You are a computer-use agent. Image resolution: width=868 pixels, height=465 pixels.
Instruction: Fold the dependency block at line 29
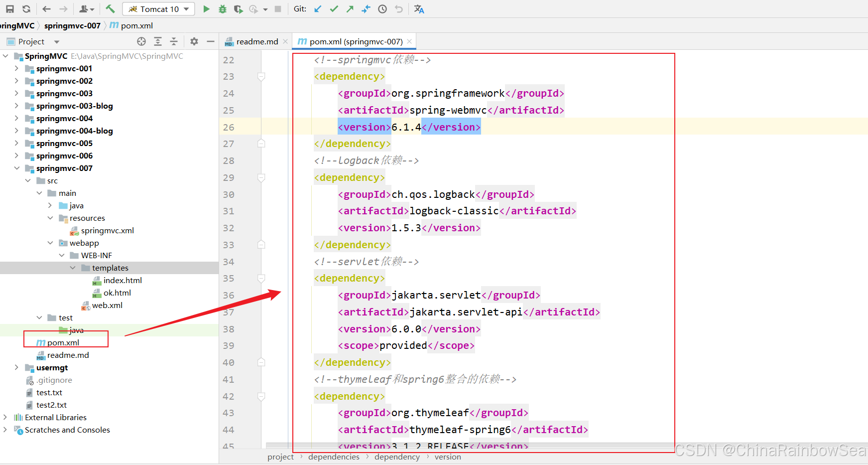tap(261, 177)
